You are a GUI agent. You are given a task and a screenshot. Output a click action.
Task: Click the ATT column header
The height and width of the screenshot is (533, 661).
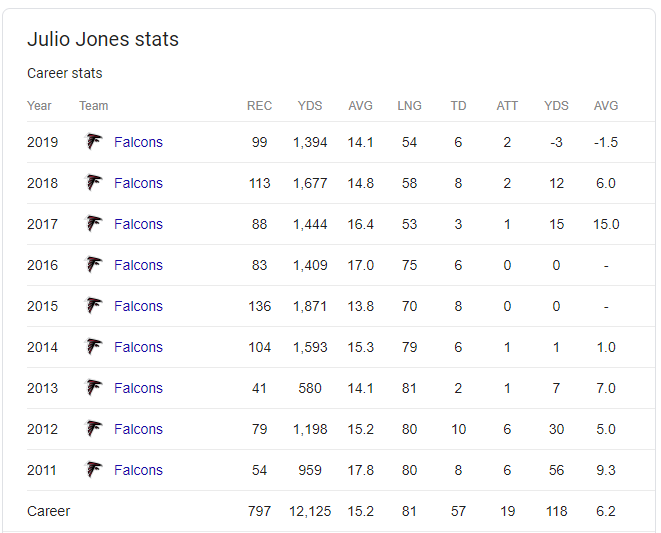(507, 105)
